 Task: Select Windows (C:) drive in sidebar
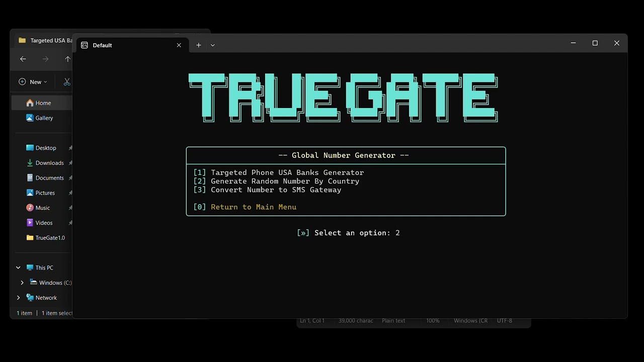(55, 283)
